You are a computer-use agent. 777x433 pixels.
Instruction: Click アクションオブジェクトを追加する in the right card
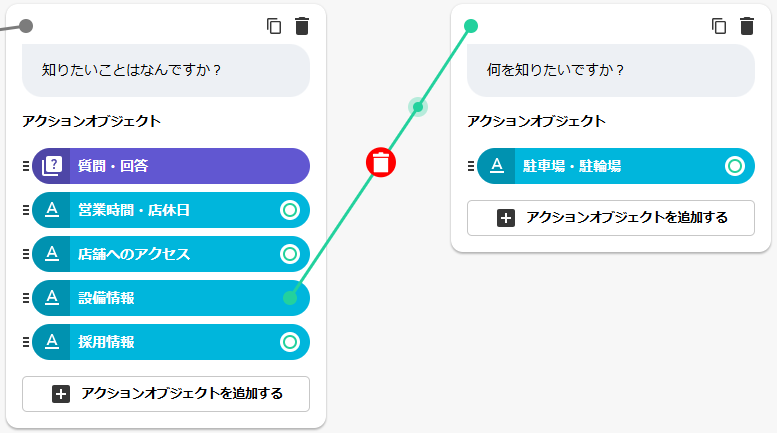(x=610, y=218)
